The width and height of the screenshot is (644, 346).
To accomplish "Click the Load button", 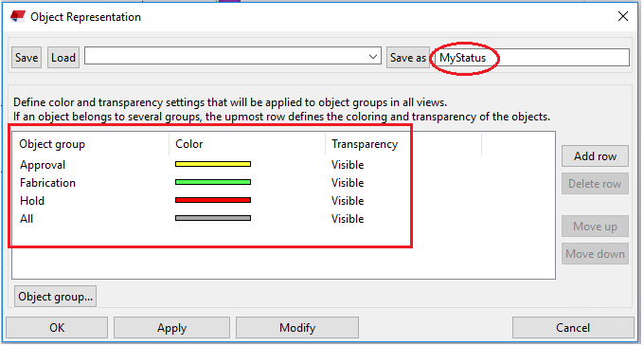I will pos(63,58).
